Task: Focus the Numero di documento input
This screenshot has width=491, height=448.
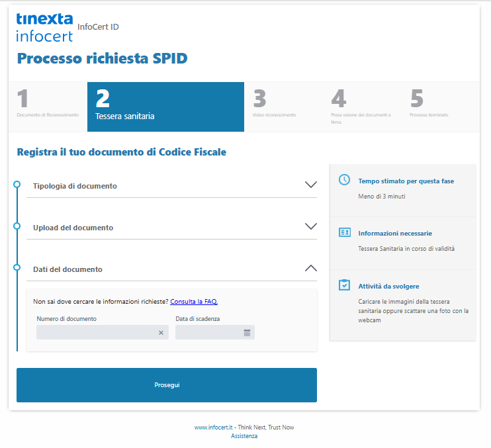Action: coord(96,333)
